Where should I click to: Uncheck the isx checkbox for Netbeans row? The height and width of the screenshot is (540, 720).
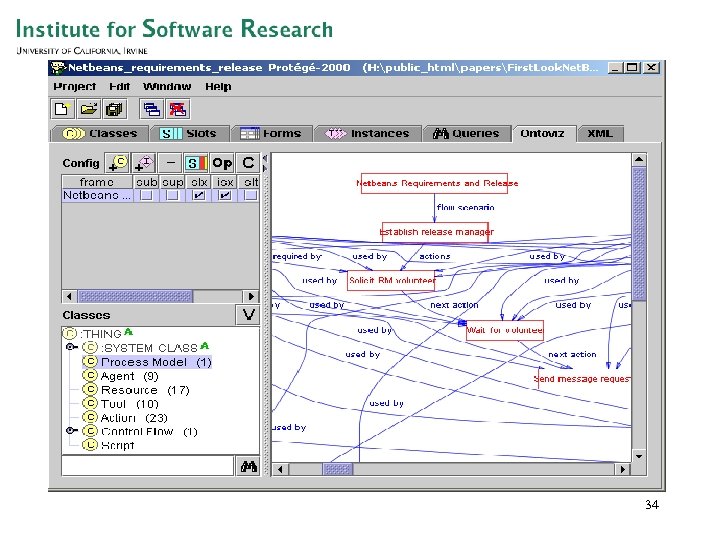[225, 195]
